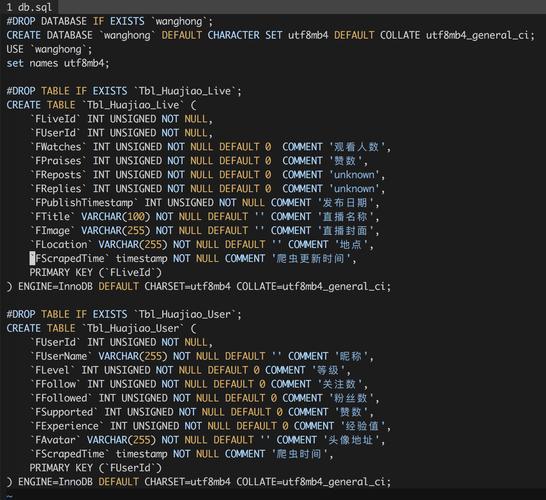Click the ENGINE=InnoDB line after Tbl_Huajiao_Live
This screenshot has width=546, height=500.
(x=199, y=286)
